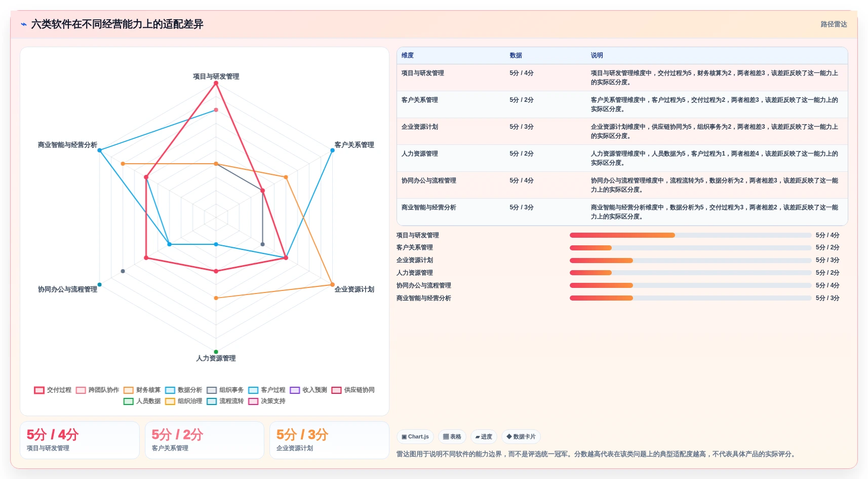Screen dimensions: 868x479
Task: Click the 人力资源管理 row description text
Action: tap(715, 158)
